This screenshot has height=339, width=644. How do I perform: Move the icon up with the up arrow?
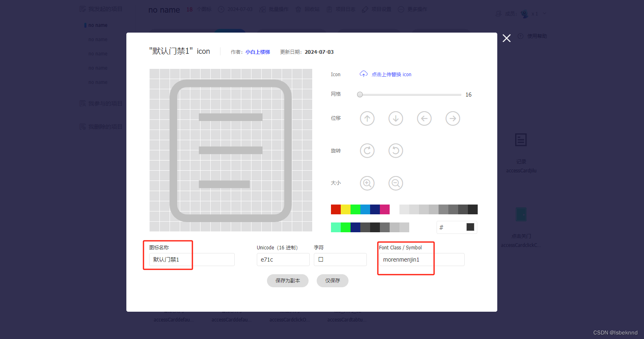point(367,119)
